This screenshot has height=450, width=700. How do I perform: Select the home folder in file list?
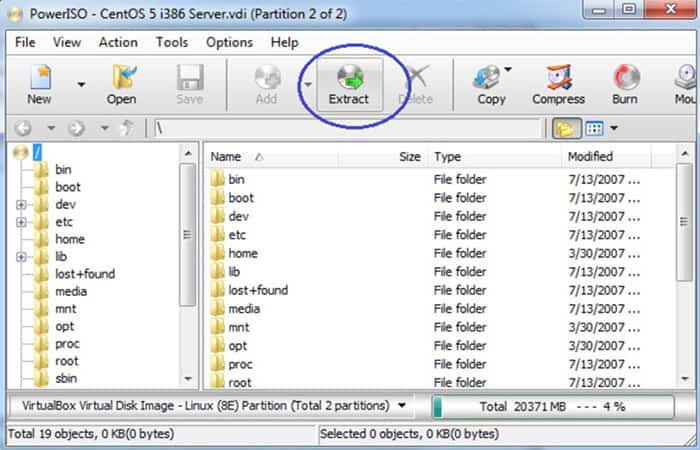pos(243,254)
